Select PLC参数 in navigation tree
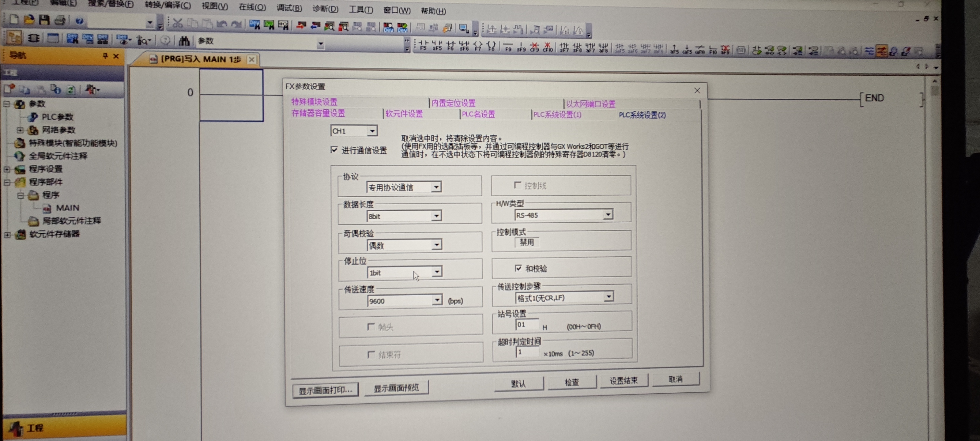The height and width of the screenshot is (441, 980). [57, 117]
